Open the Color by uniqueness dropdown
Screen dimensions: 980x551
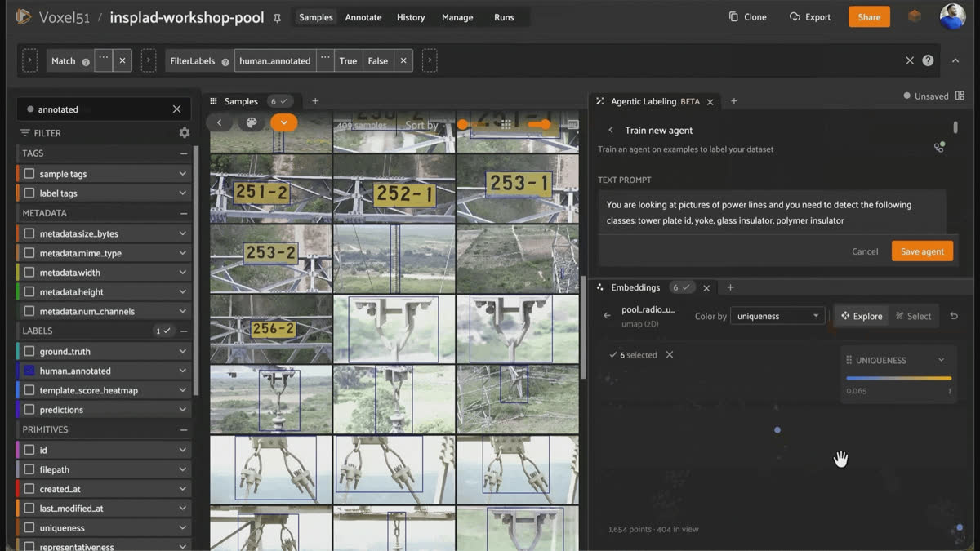pyautogui.click(x=777, y=316)
